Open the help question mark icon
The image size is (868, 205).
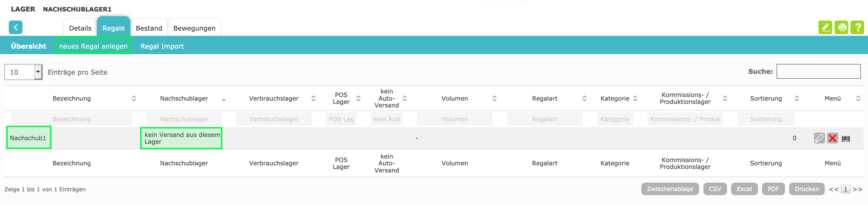(x=857, y=27)
